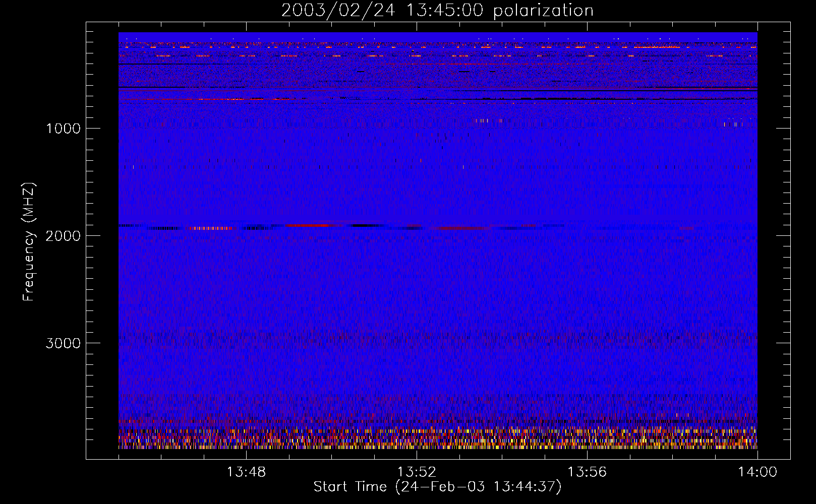The width and height of the screenshot is (816, 504).
Task: Click the '2000' frequency tick label
Action: coord(63,236)
